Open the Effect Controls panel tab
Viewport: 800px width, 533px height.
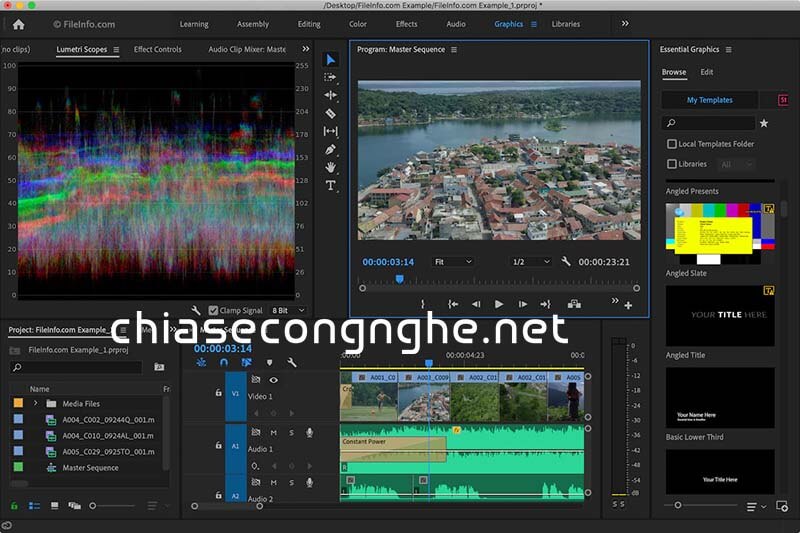(158, 49)
